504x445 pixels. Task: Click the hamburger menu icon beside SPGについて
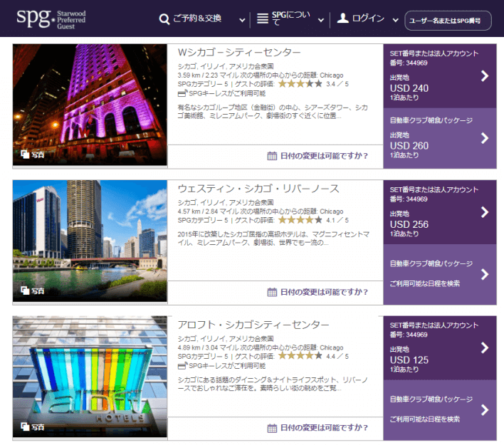click(262, 19)
